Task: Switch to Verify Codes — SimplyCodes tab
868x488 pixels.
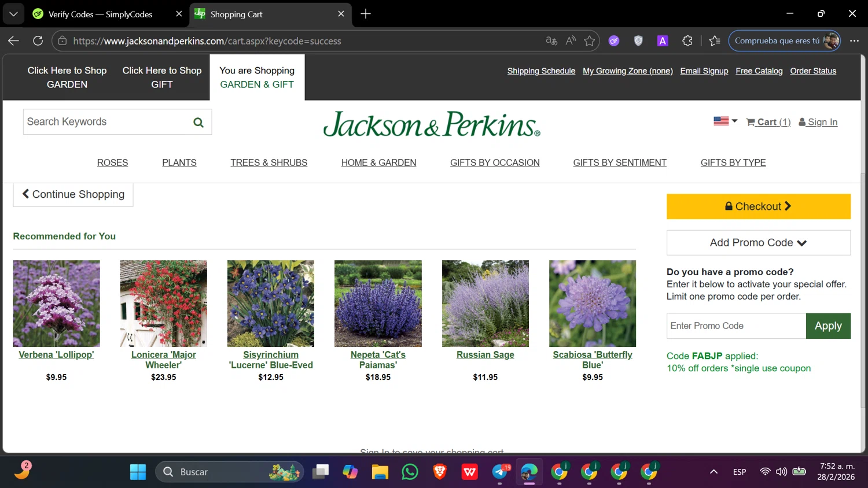Action: point(100,14)
